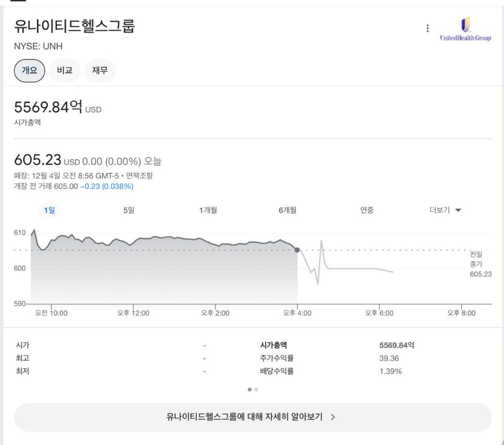This screenshot has width=504, height=445.
Task: Switch chart to 5일 range
Action: click(129, 210)
